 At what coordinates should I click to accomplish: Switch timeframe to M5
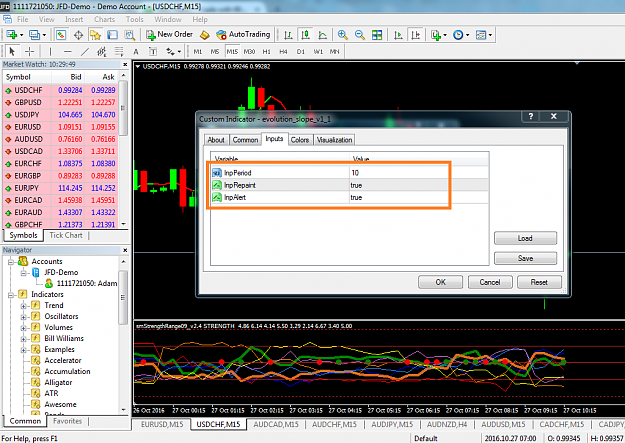click(x=215, y=51)
